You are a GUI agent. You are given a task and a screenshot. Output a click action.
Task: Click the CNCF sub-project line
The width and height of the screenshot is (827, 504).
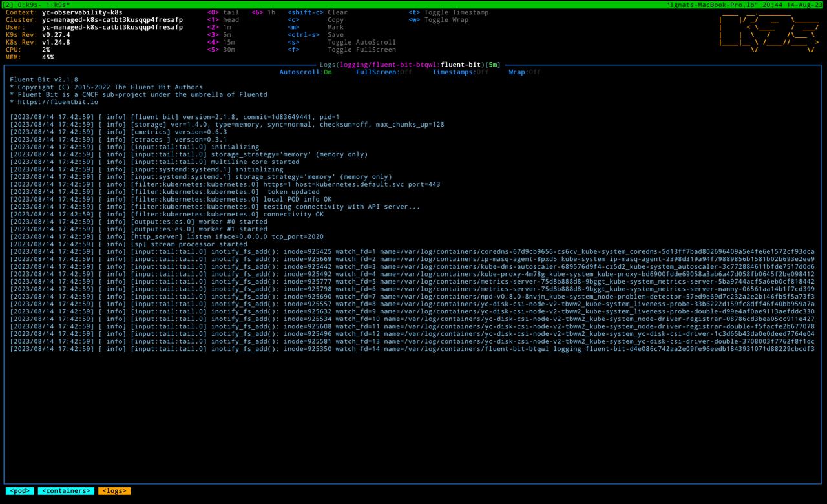pyautogui.click(x=138, y=94)
